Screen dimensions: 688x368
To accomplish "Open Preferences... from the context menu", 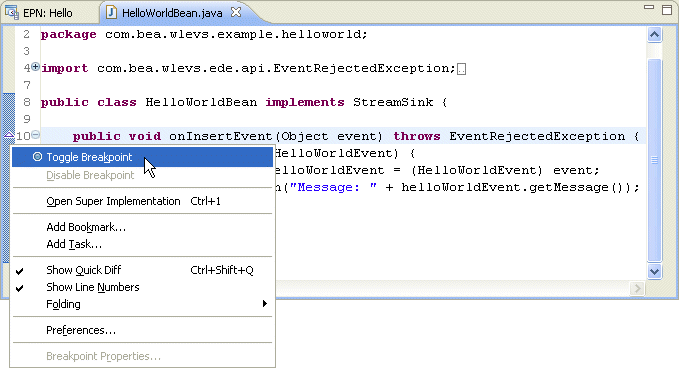I will pyautogui.click(x=142, y=330).
